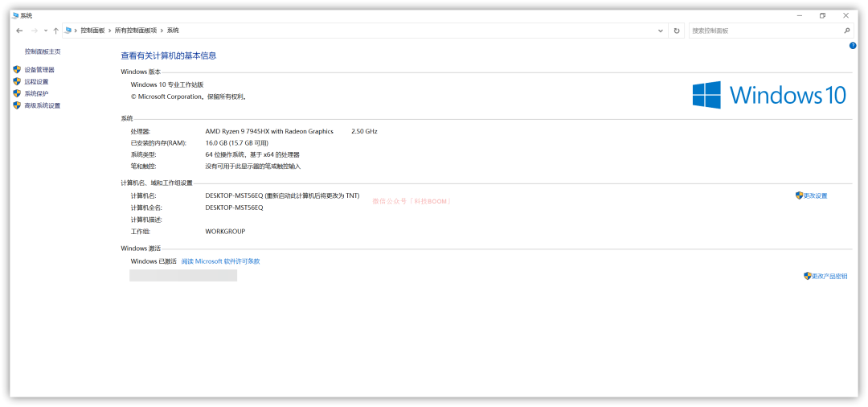This screenshot has width=868, height=407.
Task: Select Windows 已激活 status text
Action: 154,261
